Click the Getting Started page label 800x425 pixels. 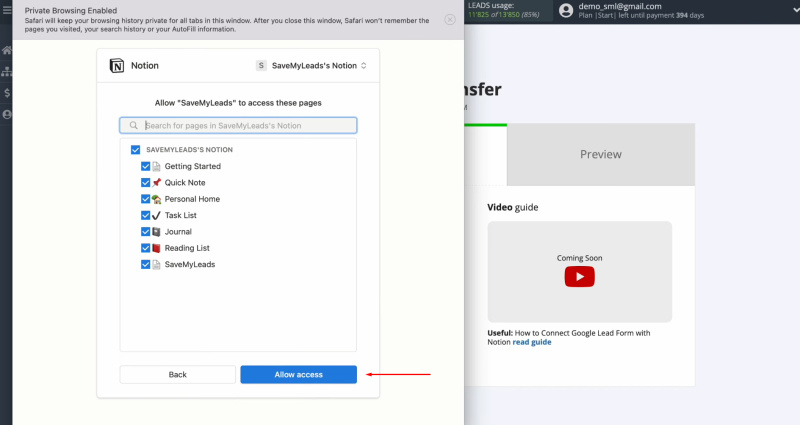[x=193, y=166]
